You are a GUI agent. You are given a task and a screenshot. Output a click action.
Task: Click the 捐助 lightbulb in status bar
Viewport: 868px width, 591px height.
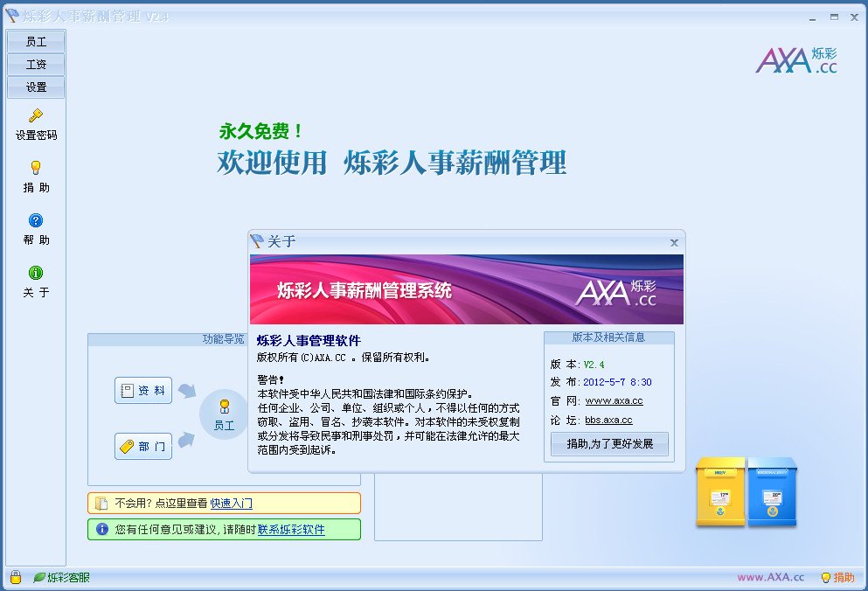tap(825, 578)
